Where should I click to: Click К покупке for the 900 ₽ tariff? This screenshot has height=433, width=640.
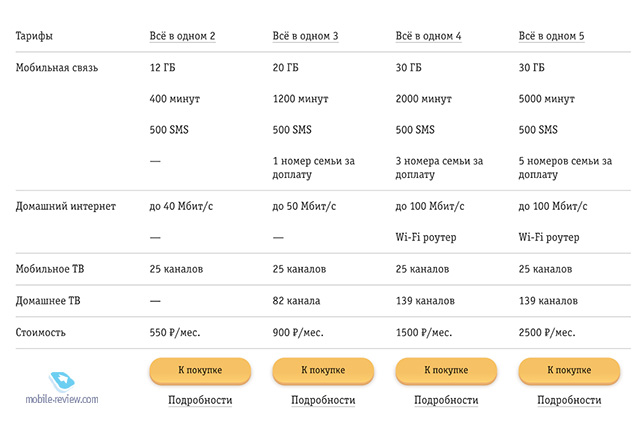[323, 371]
